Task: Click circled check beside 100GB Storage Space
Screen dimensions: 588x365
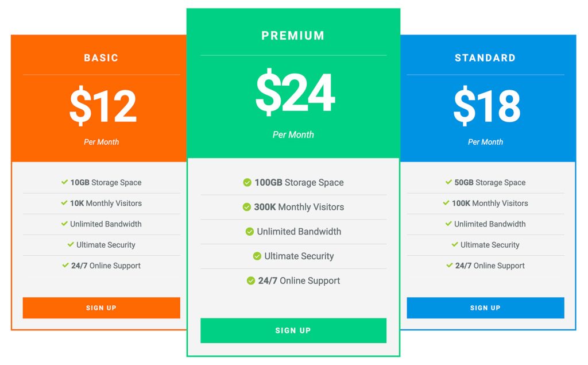Action: 247,182
